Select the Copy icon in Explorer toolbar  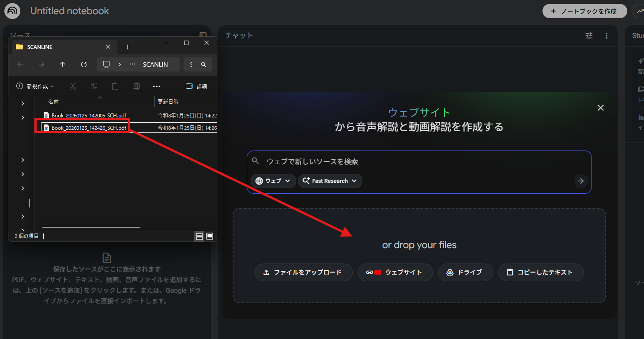[94, 86]
